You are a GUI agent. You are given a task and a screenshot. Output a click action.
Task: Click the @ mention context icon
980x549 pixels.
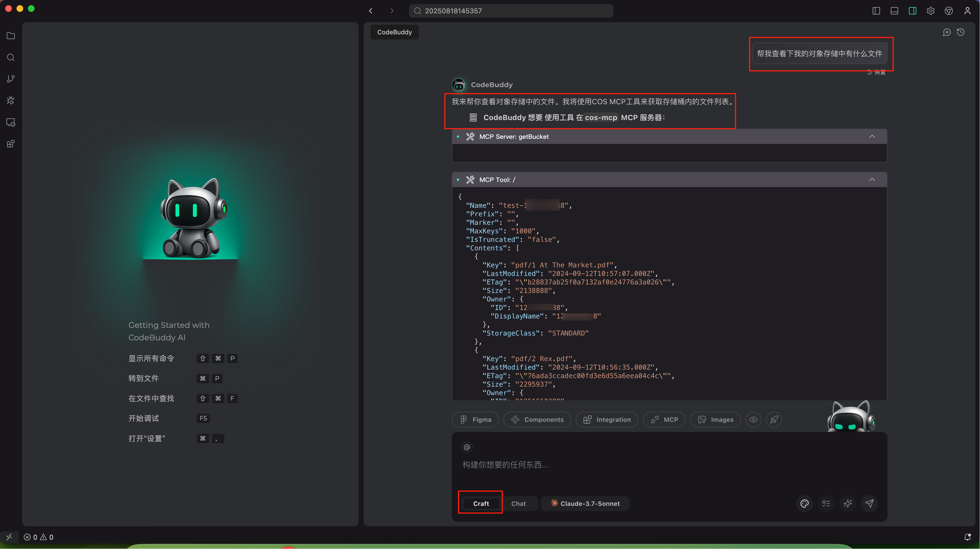pyautogui.click(x=467, y=447)
